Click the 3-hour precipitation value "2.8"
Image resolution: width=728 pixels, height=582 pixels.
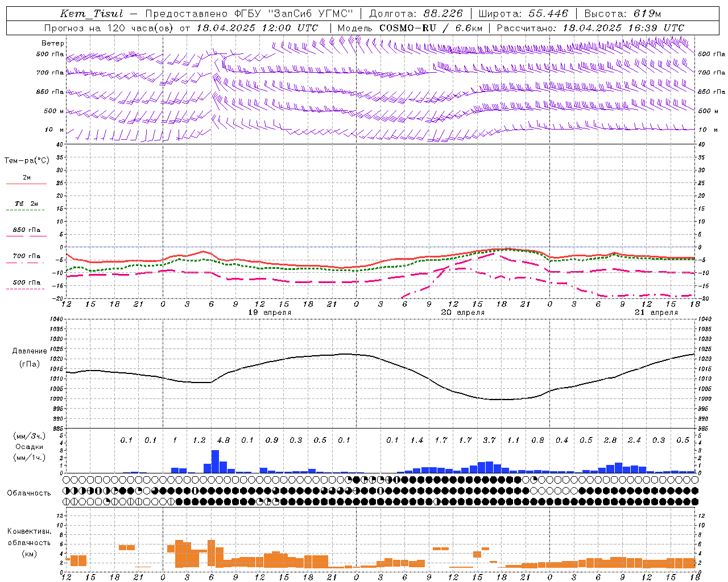[x=610, y=440]
